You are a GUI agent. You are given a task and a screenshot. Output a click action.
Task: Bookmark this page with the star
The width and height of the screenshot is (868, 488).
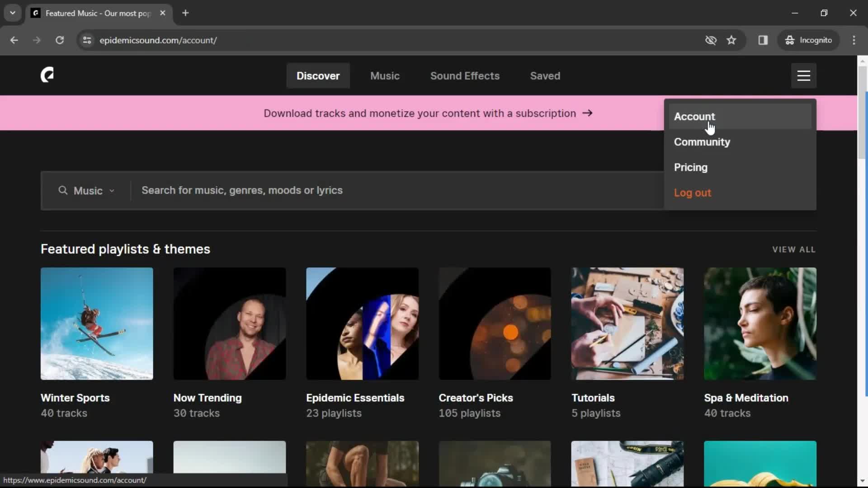pos(731,40)
